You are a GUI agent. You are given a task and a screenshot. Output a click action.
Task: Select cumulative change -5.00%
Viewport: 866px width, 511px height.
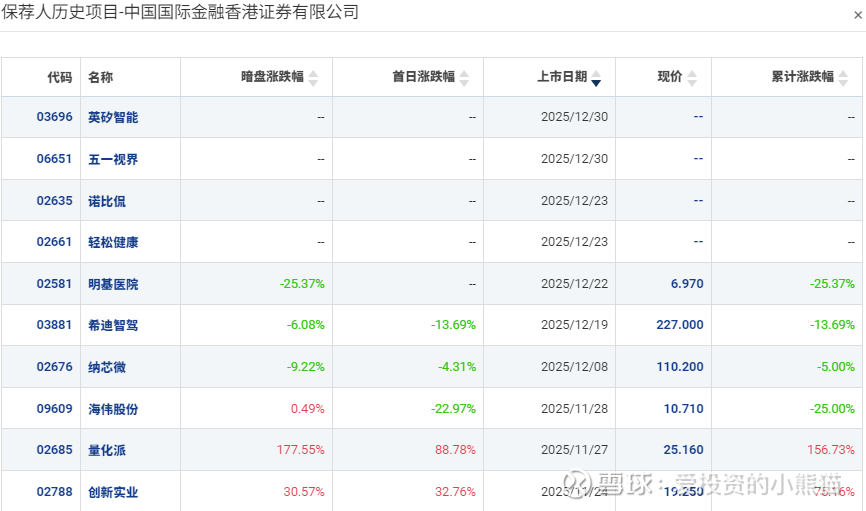pyautogui.click(x=836, y=367)
